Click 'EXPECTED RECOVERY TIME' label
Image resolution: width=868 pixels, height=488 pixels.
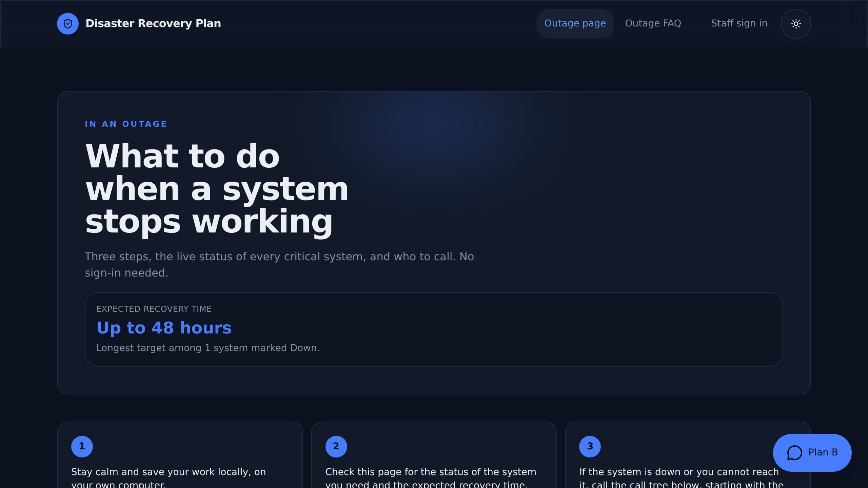[154, 309]
